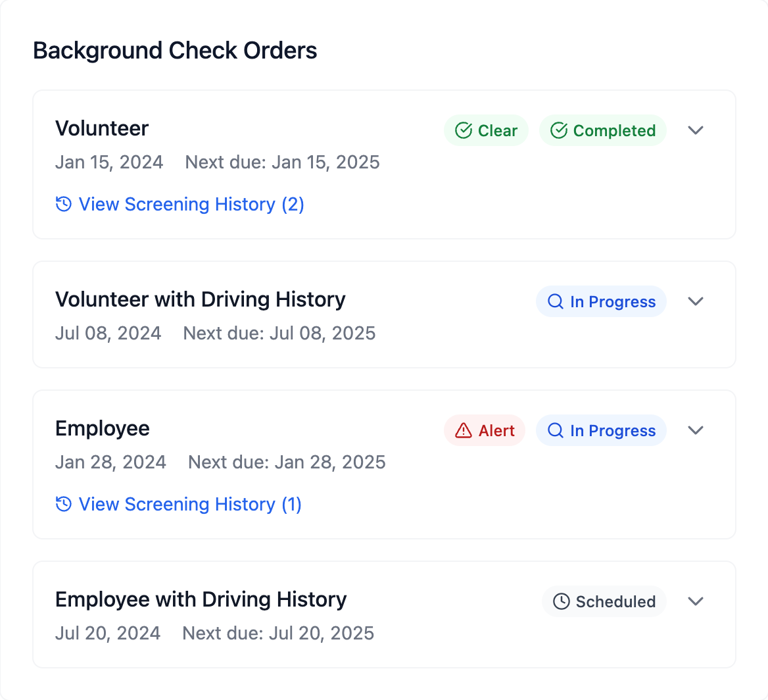Click the history clock icon on Volunteer card
Screen dimensions: 768x700
coord(63,205)
